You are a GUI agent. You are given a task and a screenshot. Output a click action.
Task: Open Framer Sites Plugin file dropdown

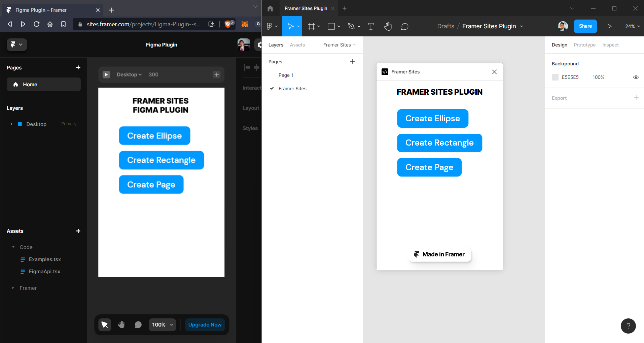pos(522,26)
